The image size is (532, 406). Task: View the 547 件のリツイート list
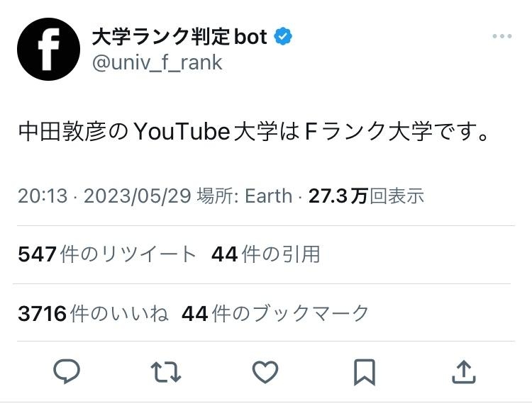click(107, 254)
